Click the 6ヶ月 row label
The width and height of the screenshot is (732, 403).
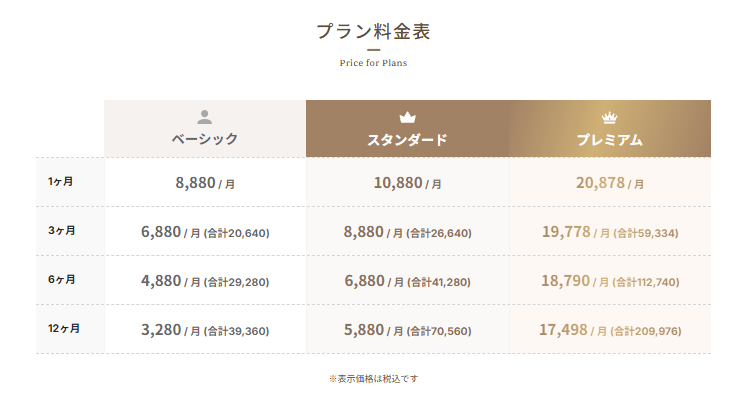tap(61, 279)
